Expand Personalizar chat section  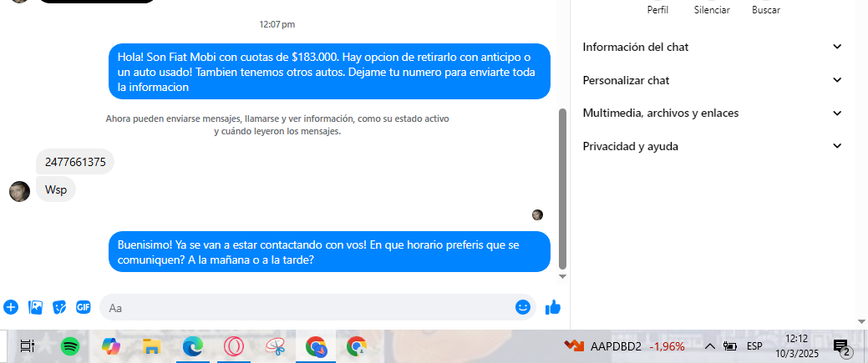click(x=712, y=80)
